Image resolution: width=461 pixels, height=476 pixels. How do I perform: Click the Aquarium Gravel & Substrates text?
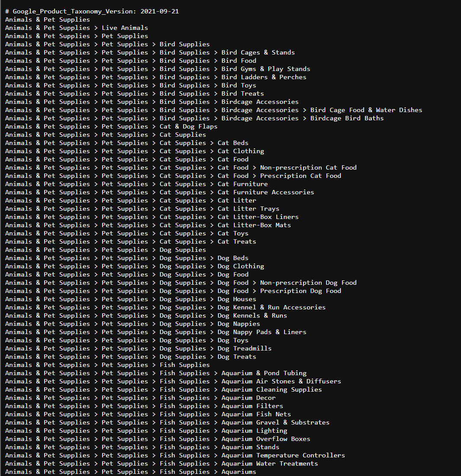pyautogui.click(x=275, y=423)
